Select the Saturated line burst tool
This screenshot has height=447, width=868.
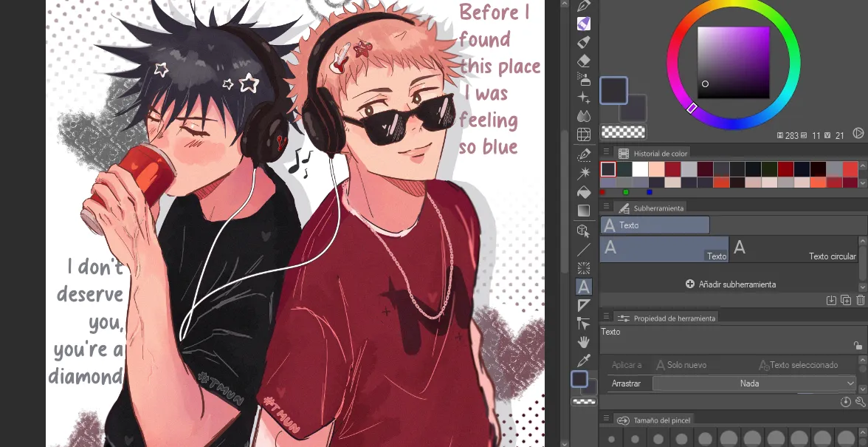583,268
